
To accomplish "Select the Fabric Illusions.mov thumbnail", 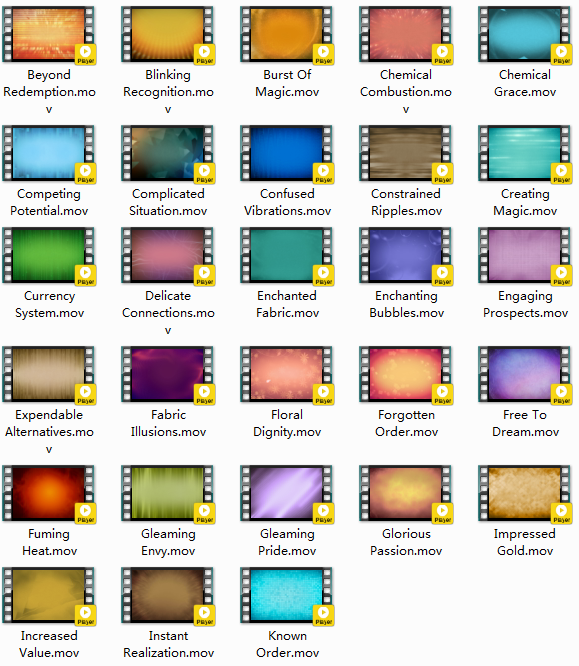I will point(168,375).
